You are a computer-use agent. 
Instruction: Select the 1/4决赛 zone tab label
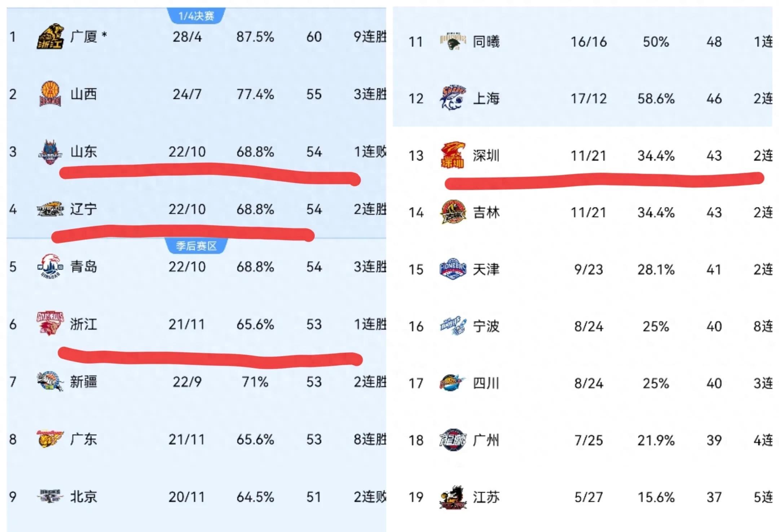[x=196, y=16]
